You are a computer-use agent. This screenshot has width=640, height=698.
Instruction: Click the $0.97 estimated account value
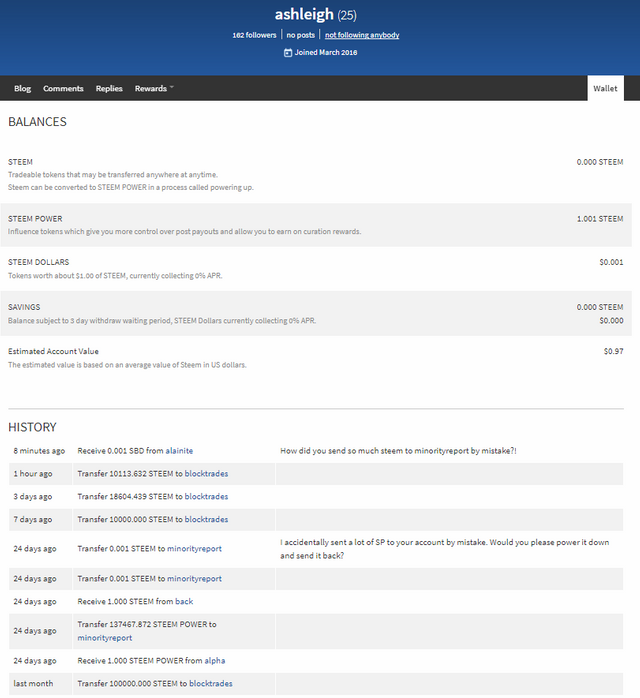coord(613,351)
